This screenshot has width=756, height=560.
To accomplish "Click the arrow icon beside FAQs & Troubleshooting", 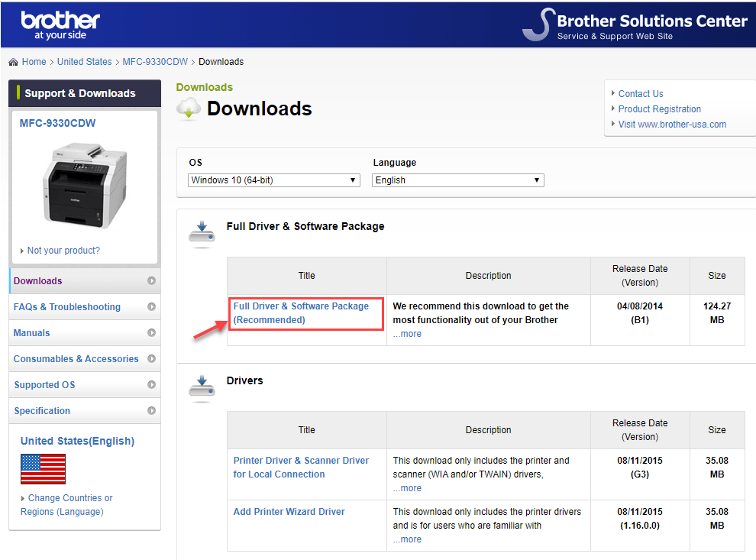I will click(x=151, y=307).
